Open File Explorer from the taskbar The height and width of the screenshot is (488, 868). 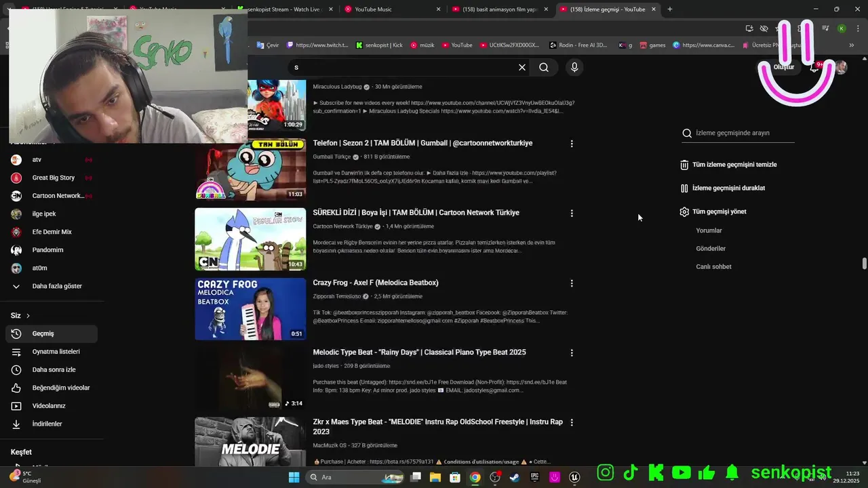pos(435,477)
